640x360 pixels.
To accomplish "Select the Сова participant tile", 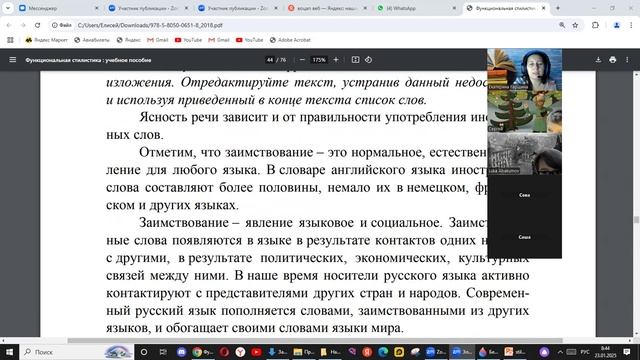I will 524,195.
